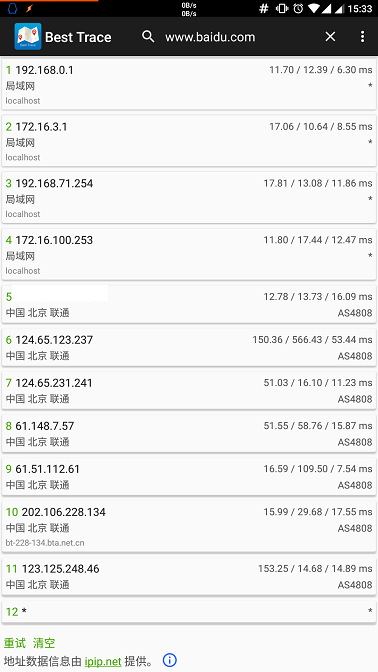Clear the www.baidu.com search text
Screen dimensions: 378x672
330,36
